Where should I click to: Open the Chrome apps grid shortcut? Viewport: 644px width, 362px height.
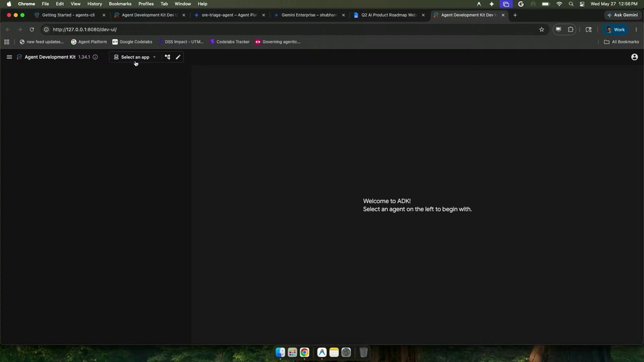7,42
